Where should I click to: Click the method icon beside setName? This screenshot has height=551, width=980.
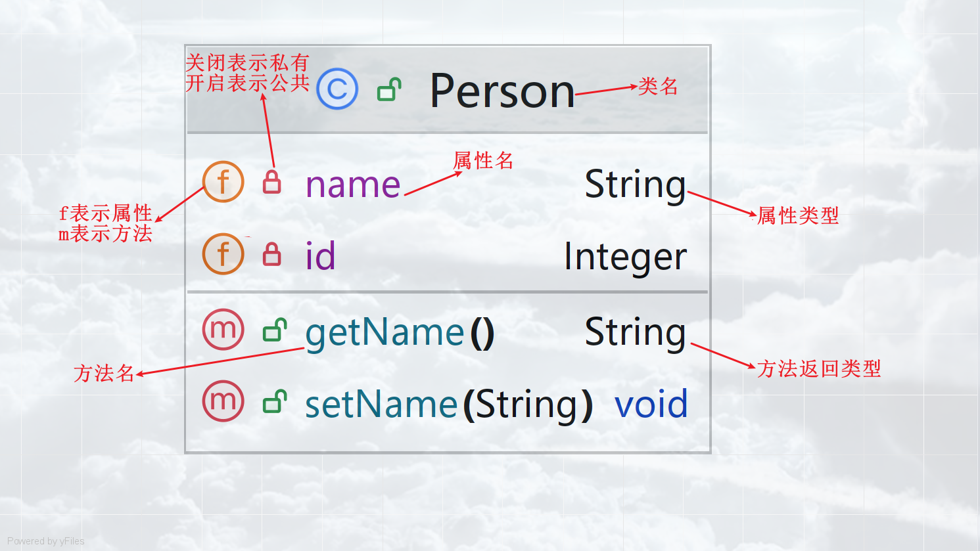(x=223, y=401)
